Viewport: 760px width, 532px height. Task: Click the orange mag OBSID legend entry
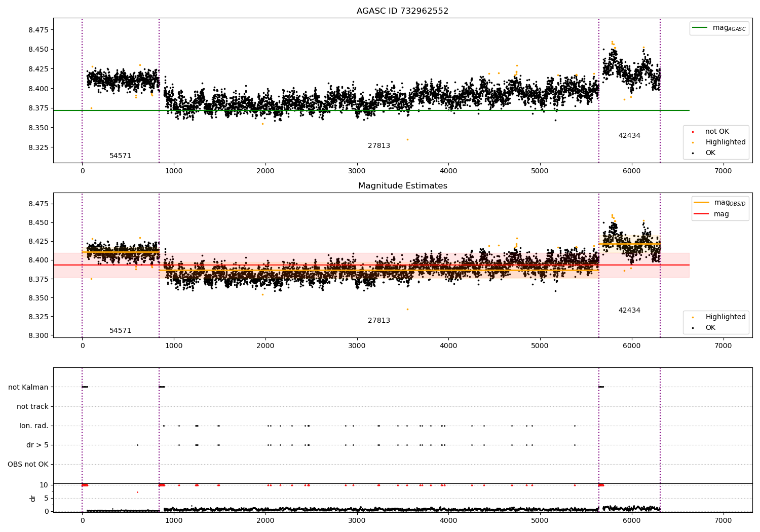click(x=720, y=203)
